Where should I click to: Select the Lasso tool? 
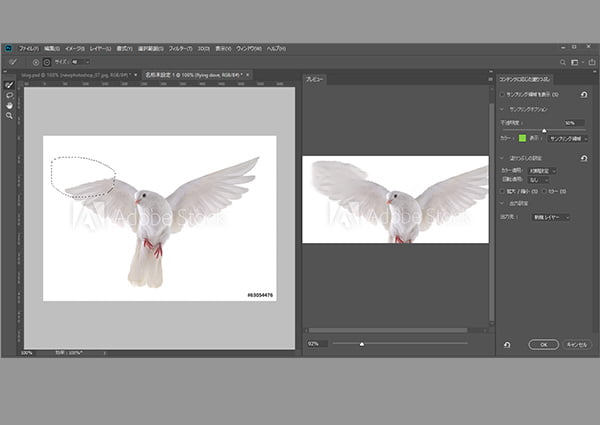(x=10, y=95)
